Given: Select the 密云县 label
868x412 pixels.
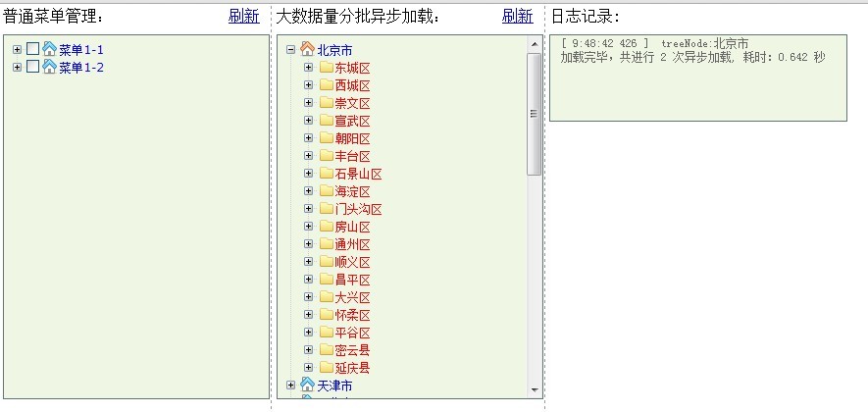Looking at the screenshot, I should point(353,350).
